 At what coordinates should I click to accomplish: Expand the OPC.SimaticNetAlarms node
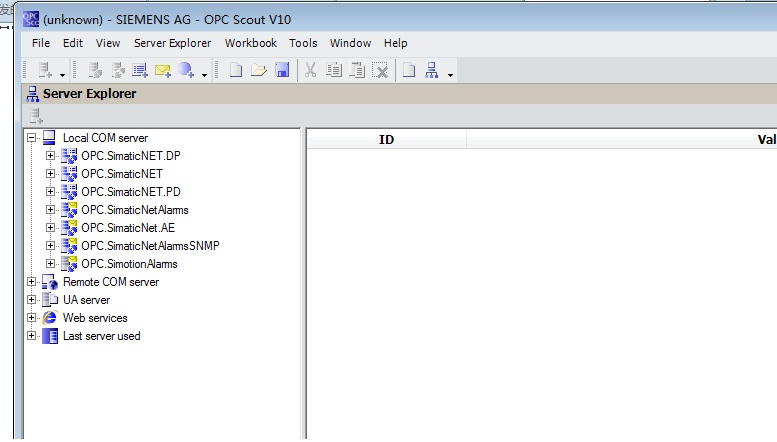50,210
